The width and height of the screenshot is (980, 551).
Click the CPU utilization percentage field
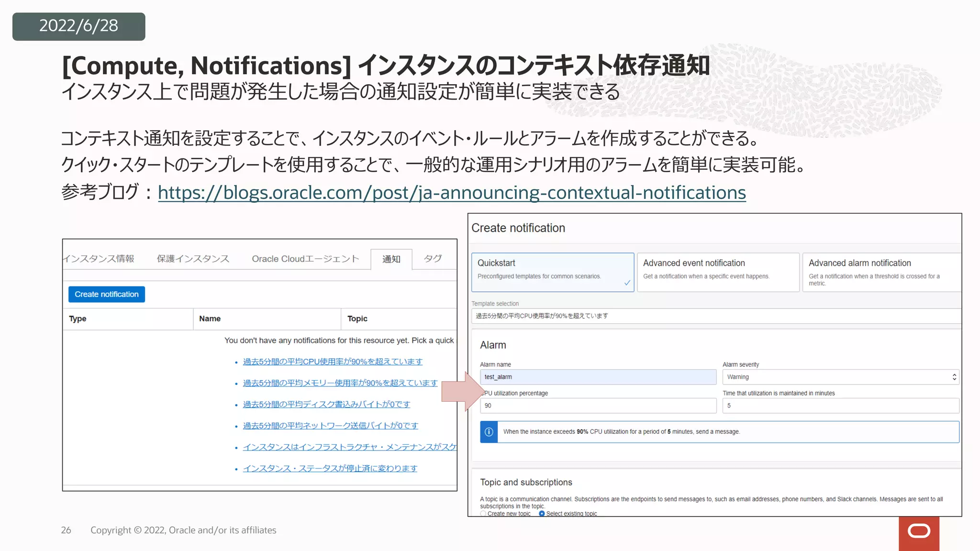point(598,406)
